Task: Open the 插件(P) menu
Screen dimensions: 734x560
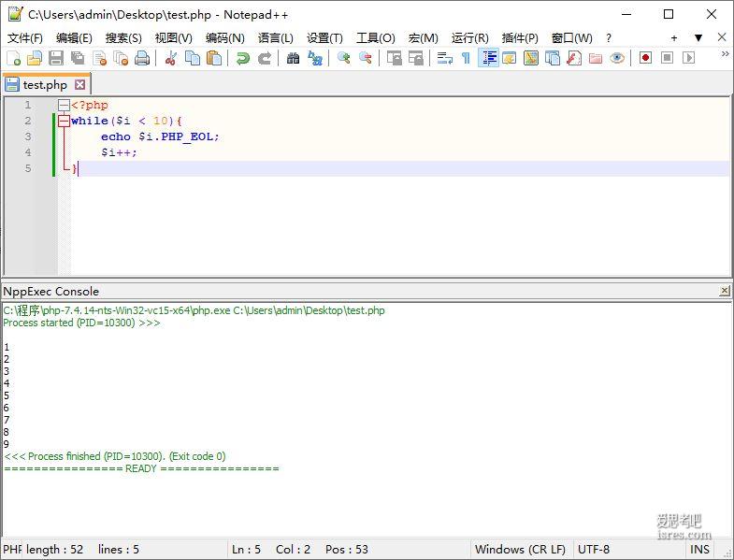Action: (x=520, y=38)
